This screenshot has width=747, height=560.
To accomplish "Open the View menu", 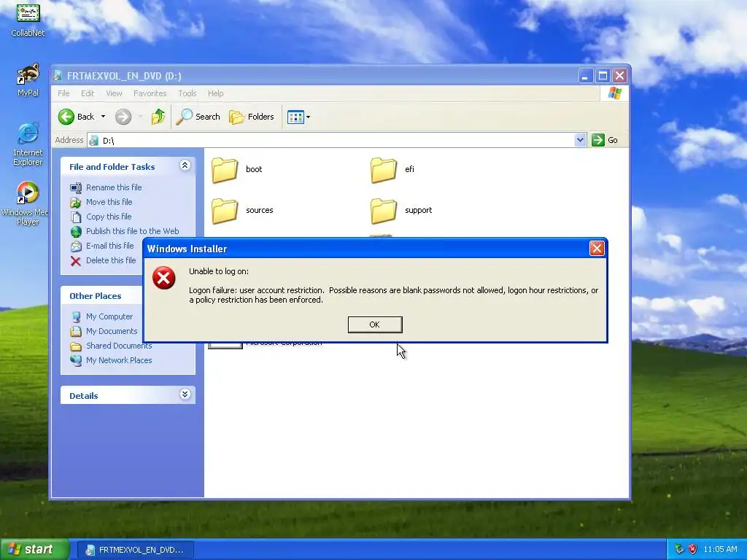I will (x=114, y=93).
